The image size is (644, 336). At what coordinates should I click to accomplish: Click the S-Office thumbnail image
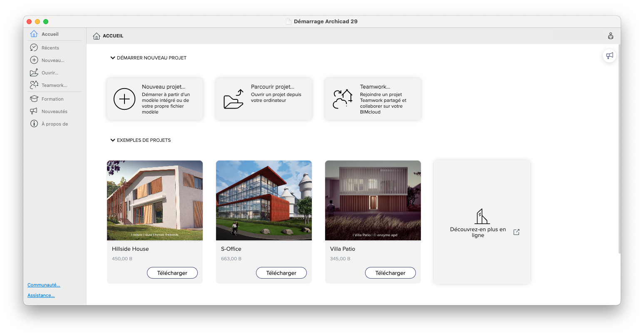pyautogui.click(x=264, y=200)
